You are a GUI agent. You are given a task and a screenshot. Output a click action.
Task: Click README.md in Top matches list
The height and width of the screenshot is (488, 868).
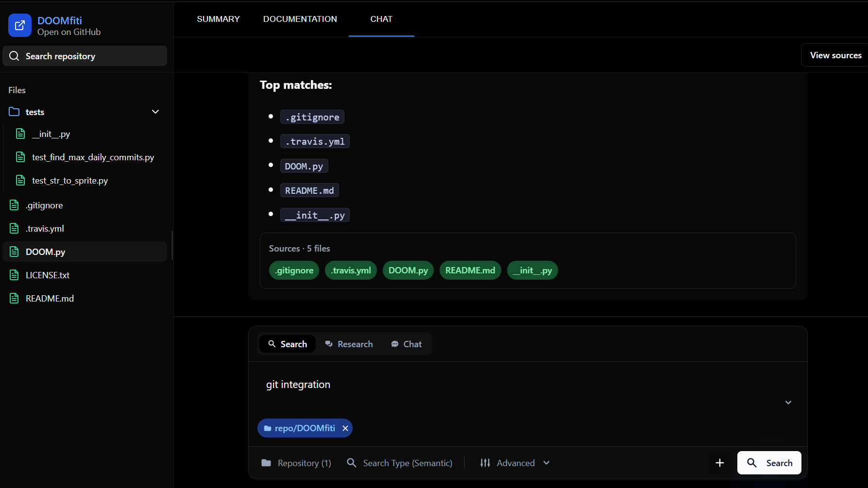click(309, 190)
